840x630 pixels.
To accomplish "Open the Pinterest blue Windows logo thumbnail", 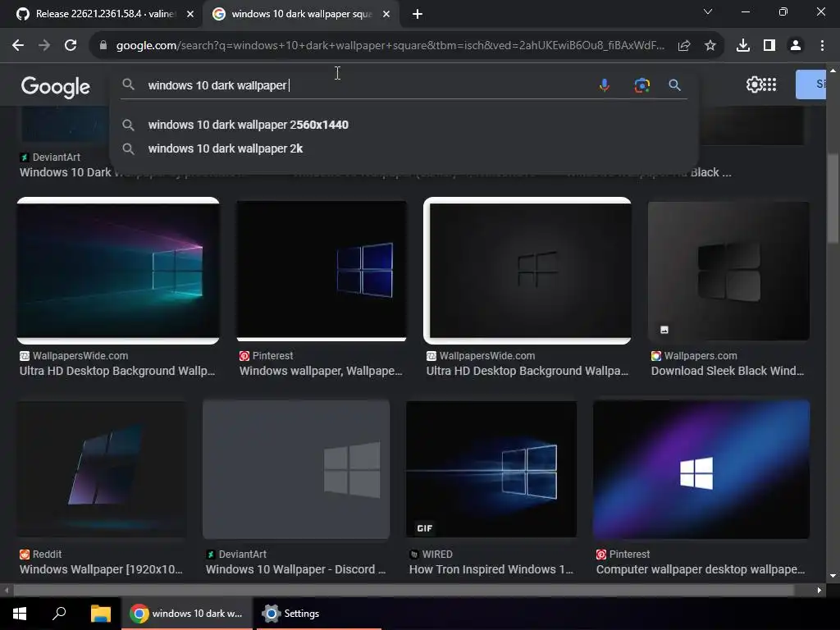I will [322, 271].
